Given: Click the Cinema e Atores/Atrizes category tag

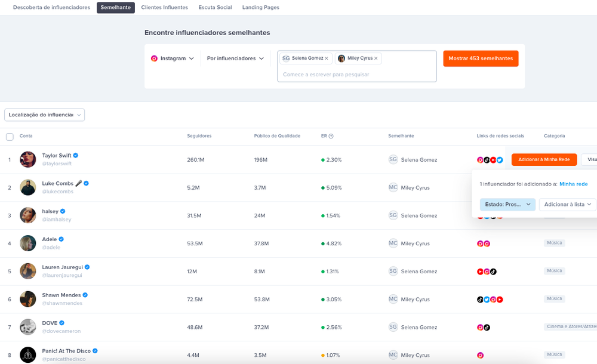Looking at the screenshot, I should (x=570, y=326).
